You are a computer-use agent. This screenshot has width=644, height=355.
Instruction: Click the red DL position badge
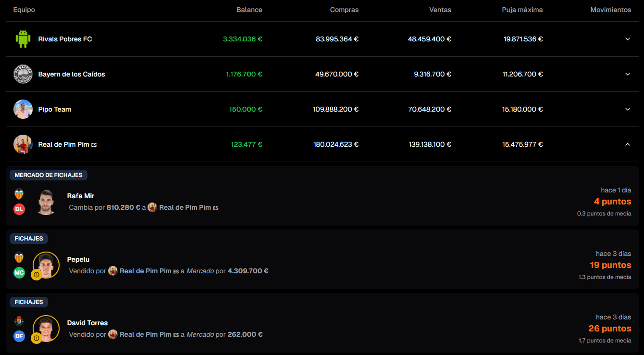click(x=19, y=209)
